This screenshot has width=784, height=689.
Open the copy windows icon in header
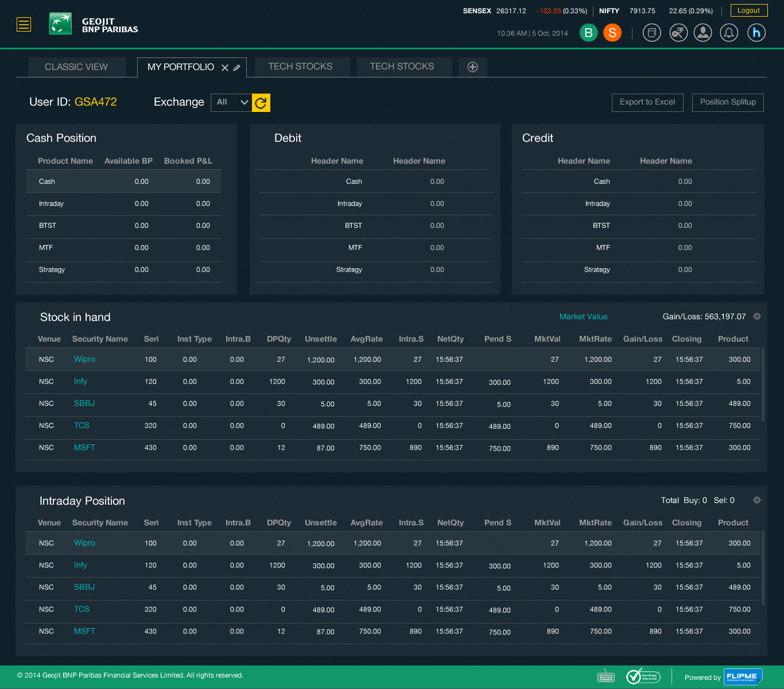pyautogui.click(x=651, y=33)
